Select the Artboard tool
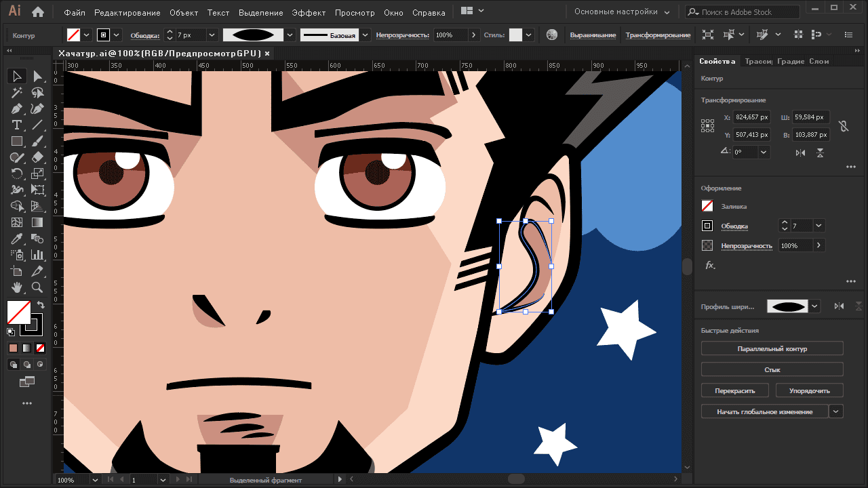The image size is (868, 488). [x=17, y=272]
